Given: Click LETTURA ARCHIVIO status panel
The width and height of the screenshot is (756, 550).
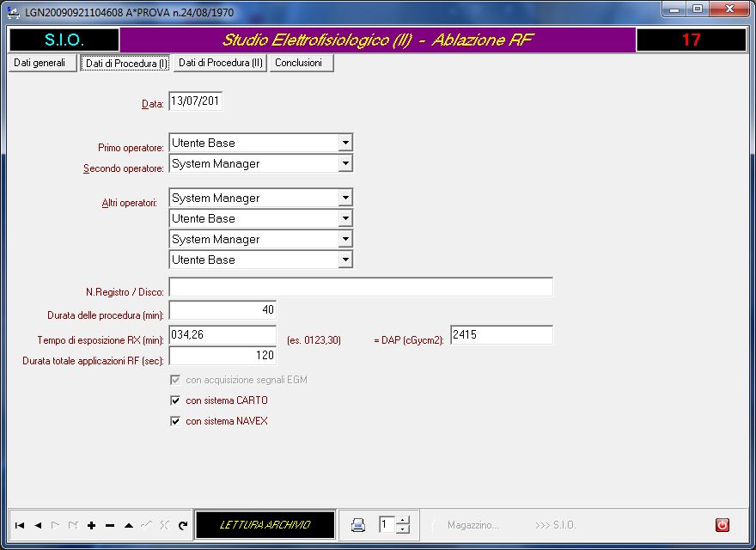Looking at the screenshot, I should pyautogui.click(x=265, y=524).
